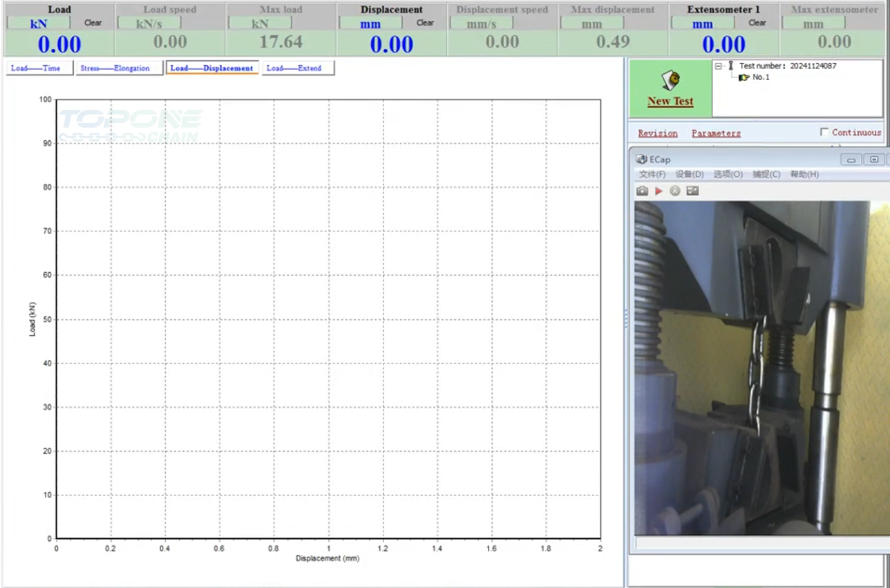This screenshot has width=890, height=588.
Task: Click the ECap window title icon
Action: 641,160
